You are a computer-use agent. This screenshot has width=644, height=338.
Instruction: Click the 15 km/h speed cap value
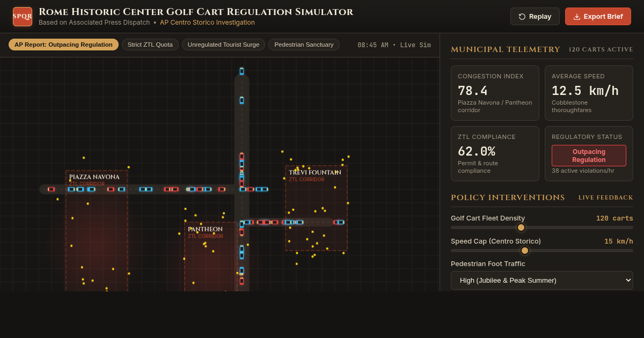pyautogui.click(x=619, y=241)
